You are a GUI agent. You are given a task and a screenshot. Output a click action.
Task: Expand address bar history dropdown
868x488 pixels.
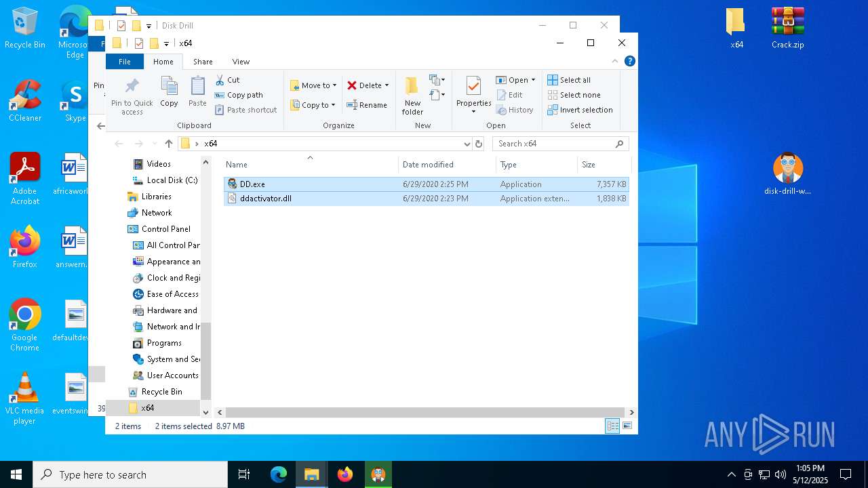(x=467, y=144)
